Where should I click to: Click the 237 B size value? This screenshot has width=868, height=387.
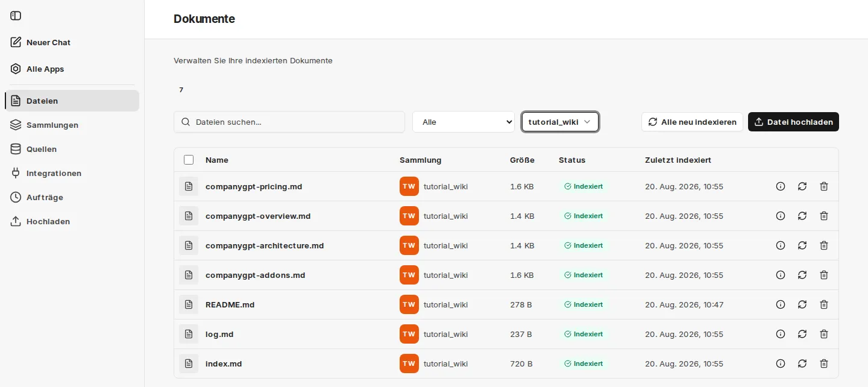(521, 334)
